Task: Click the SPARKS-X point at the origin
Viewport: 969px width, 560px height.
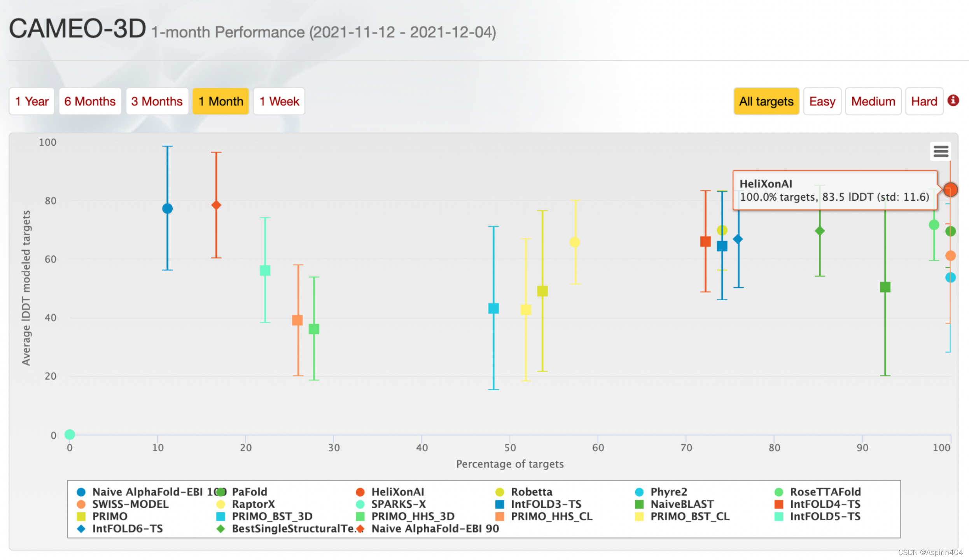Action: [x=70, y=434]
